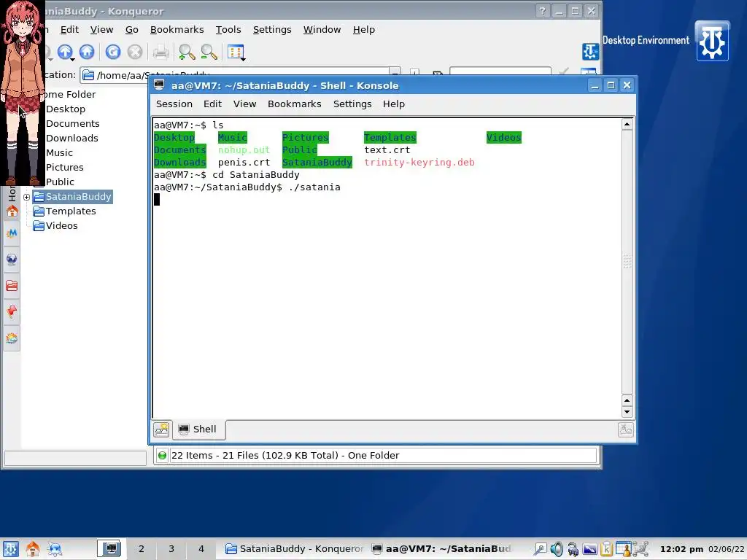Image resolution: width=747 pixels, height=560 pixels.
Task: Click the Konqueror launcher icon in taskbar
Action: pos(54,549)
